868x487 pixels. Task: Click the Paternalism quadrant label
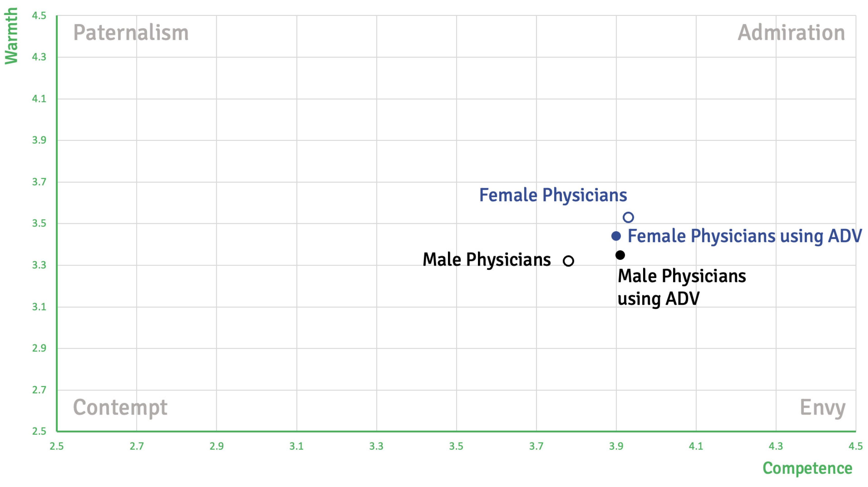pyautogui.click(x=131, y=33)
